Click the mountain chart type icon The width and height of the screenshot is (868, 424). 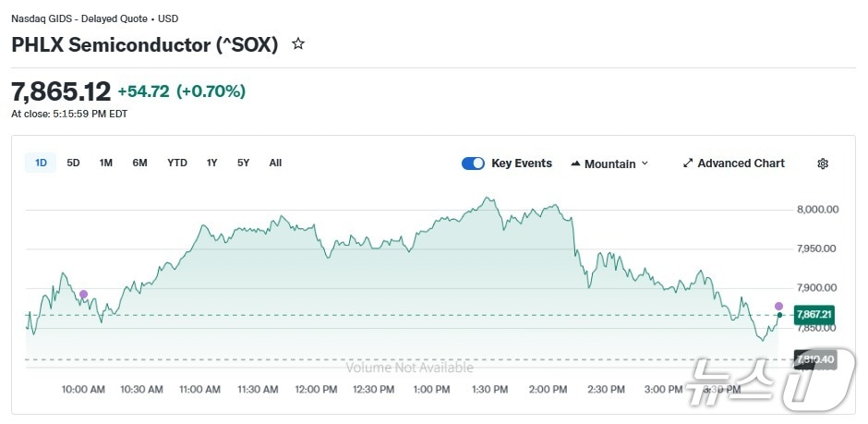coord(575,164)
